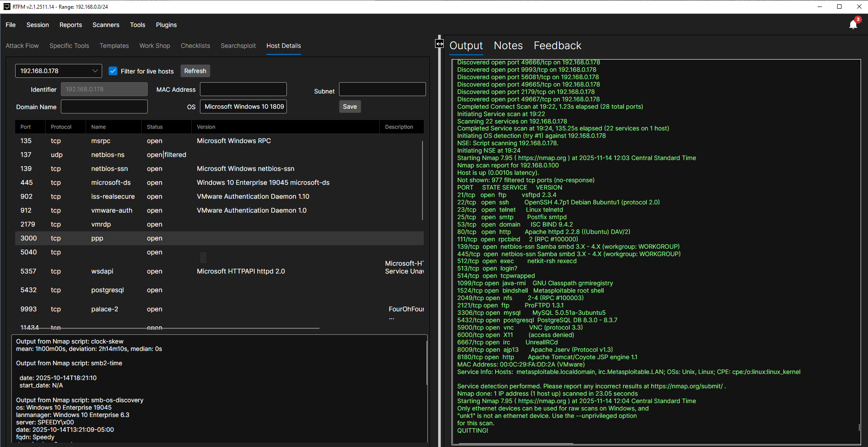Click the panel splitter arrows icon
This screenshot has width=868, height=447.
pyautogui.click(x=439, y=44)
